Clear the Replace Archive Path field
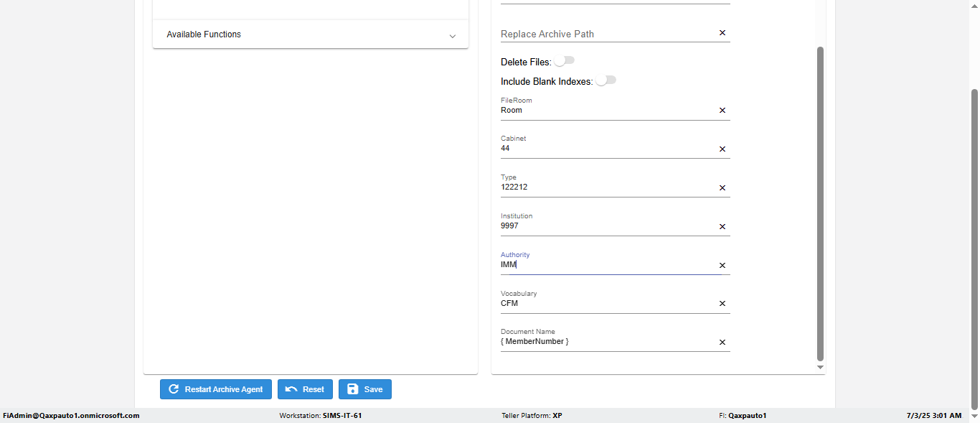The height and width of the screenshot is (423, 980). coord(722,33)
